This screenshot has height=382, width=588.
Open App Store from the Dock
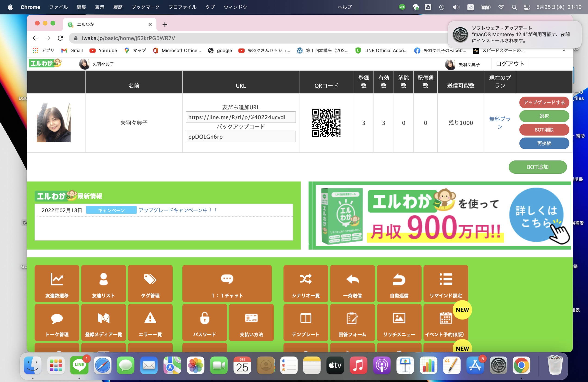tap(475, 365)
